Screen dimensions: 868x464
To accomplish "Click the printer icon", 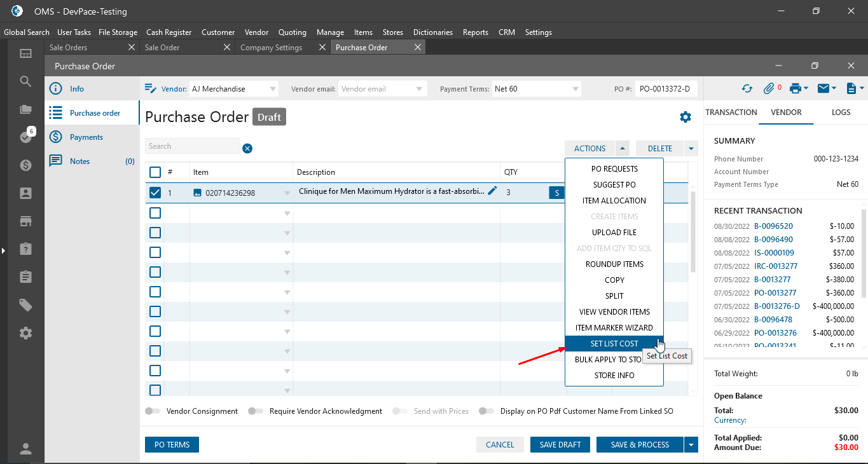I will click(x=795, y=89).
